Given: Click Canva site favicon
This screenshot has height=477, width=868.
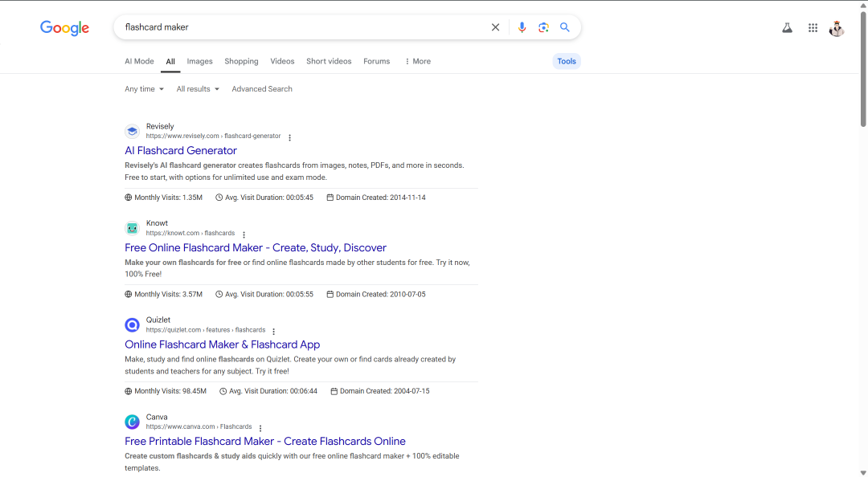Looking at the screenshot, I should (x=132, y=422).
